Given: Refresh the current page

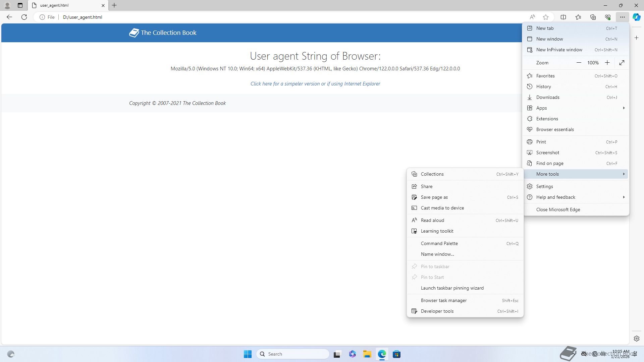Looking at the screenshot, I should [24, 17].
